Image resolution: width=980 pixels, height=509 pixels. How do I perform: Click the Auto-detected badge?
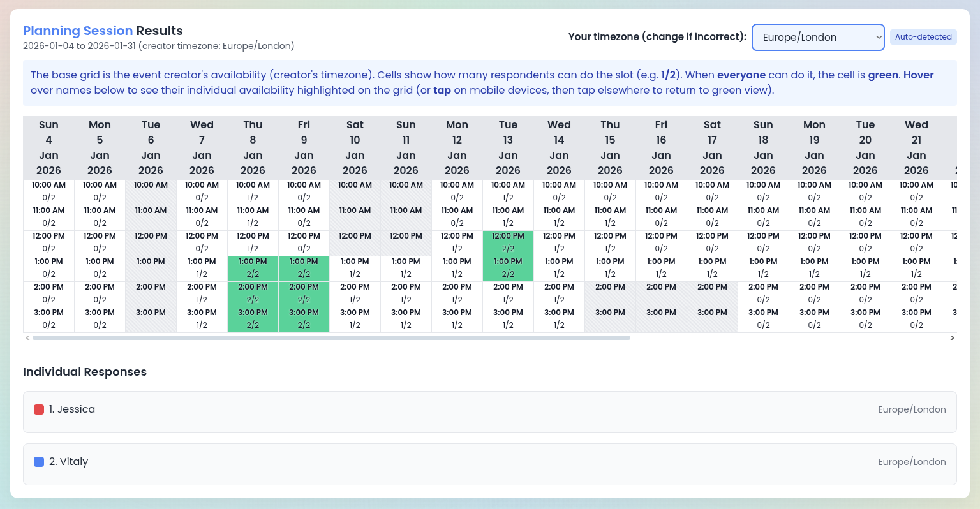923,37
